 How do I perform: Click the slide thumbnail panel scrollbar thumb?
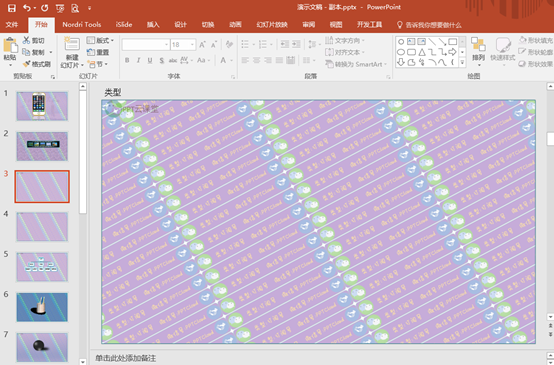click(x=83, y=152)
